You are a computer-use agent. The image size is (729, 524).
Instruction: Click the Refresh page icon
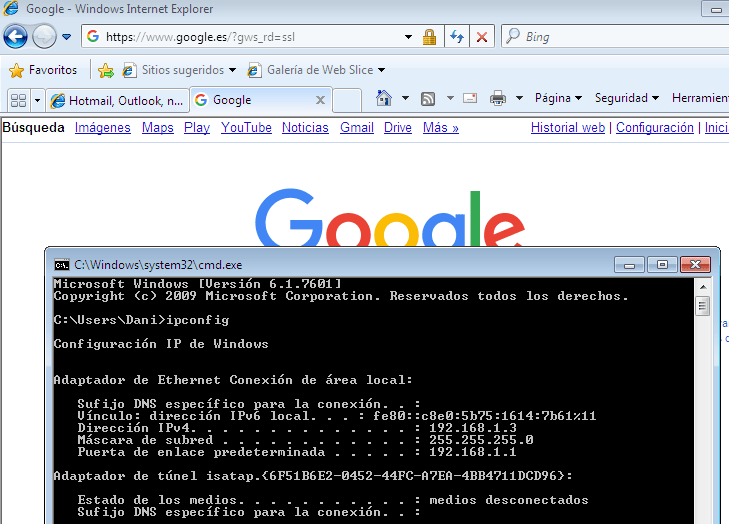457,37
